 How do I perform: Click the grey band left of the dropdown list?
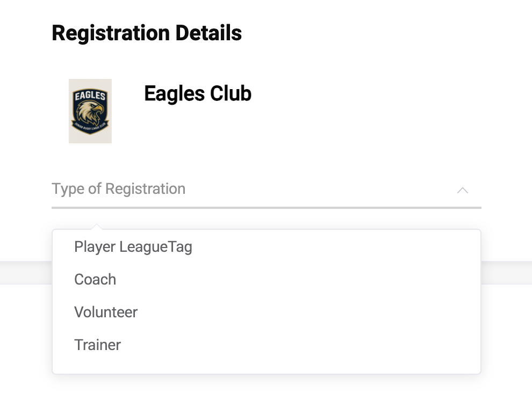coord(26,273)
